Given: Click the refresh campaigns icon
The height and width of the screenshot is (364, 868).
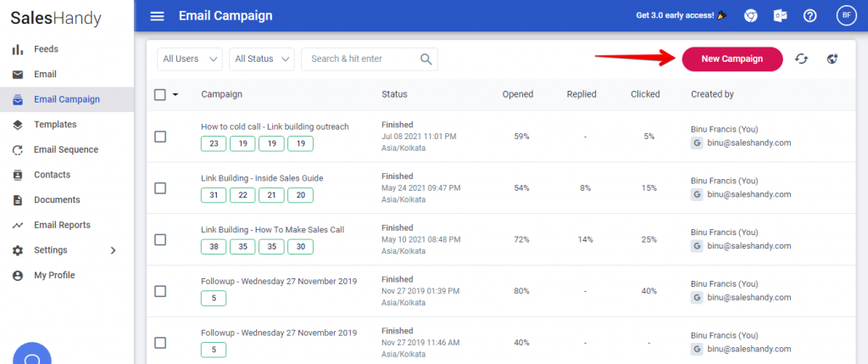Looking at the screenshot, I should [x=802, y=59].
